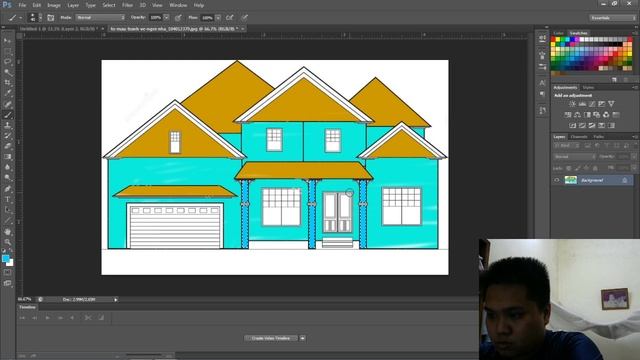Select the Path Selection tool
The image size is (640, 360).
[7, 210]
